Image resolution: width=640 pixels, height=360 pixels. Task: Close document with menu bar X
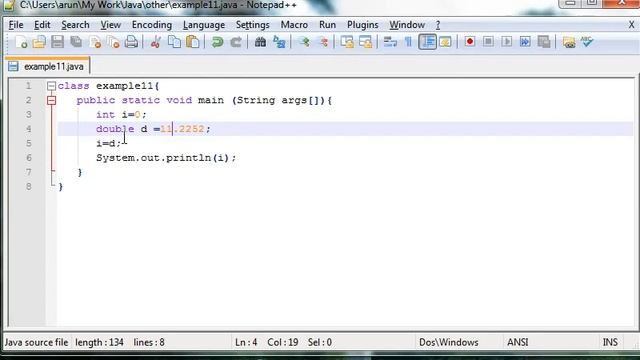[x=631, y=25]
